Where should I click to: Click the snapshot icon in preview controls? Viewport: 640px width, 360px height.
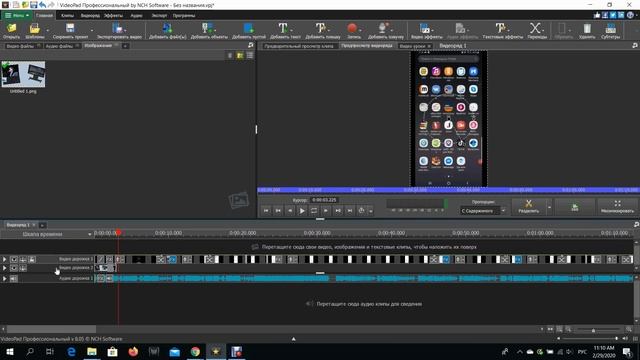[x=361, y=211]
